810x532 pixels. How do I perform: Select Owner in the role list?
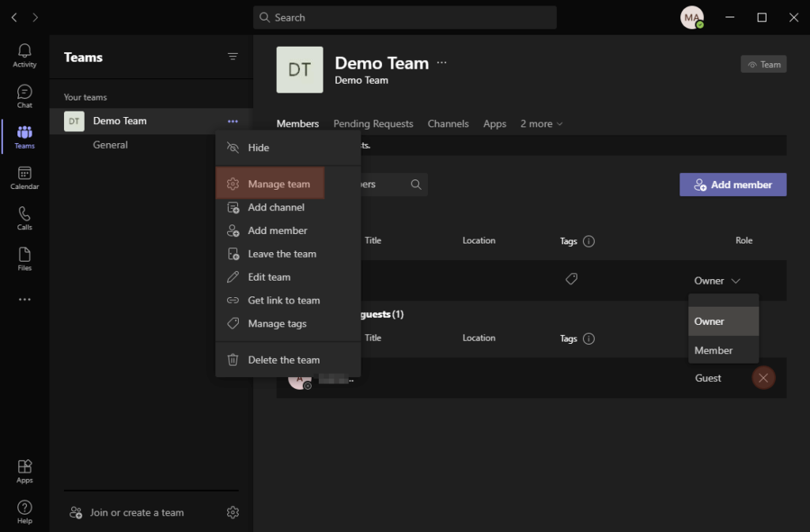pos(723,322)
